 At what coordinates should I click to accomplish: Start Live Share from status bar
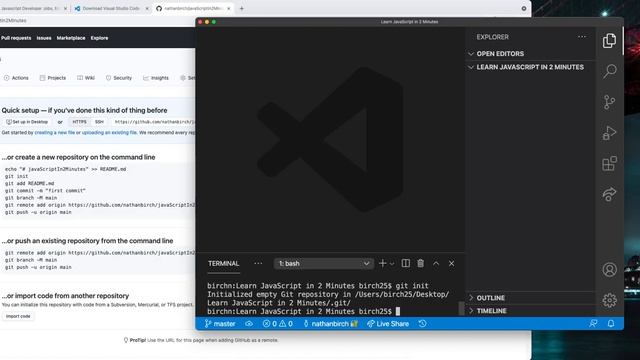point(388,324)
